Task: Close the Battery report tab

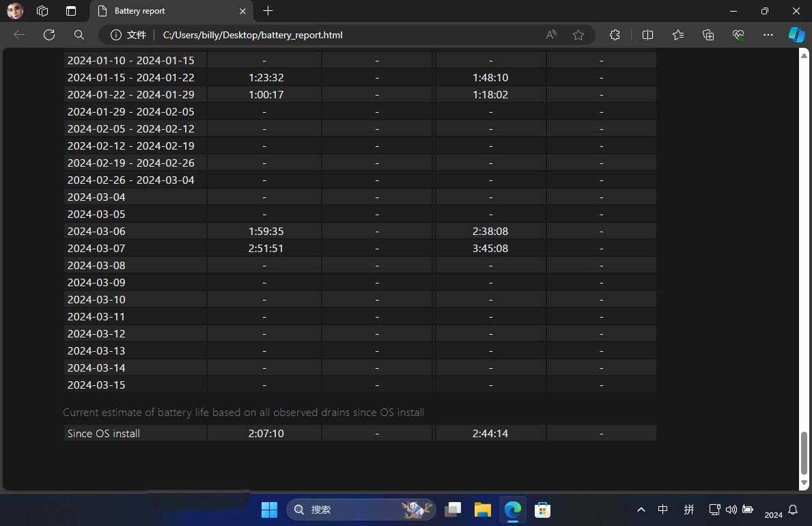Action: (x=242, y=11)
